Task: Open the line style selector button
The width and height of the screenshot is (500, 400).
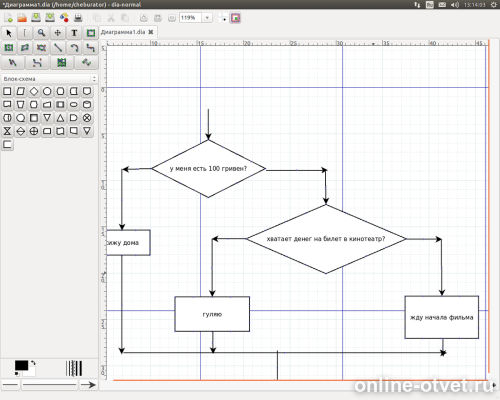Action: 49,385
